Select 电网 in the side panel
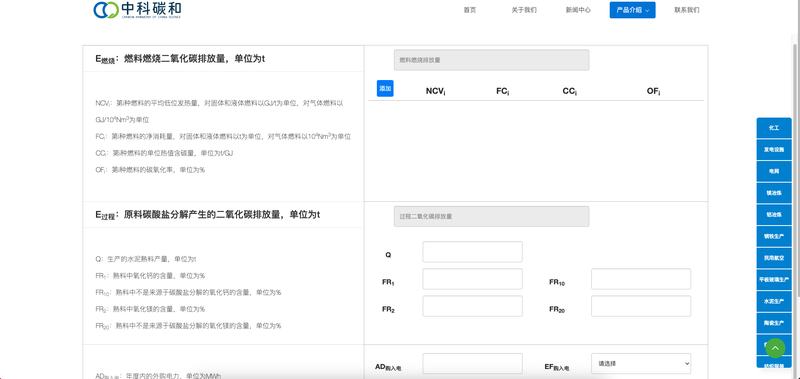 774,171
